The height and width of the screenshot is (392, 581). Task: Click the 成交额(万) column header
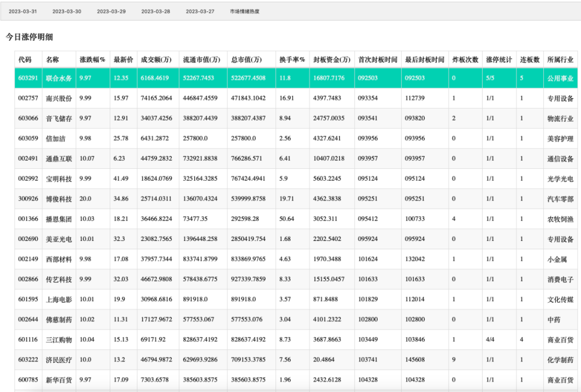(x=156, y=60)
